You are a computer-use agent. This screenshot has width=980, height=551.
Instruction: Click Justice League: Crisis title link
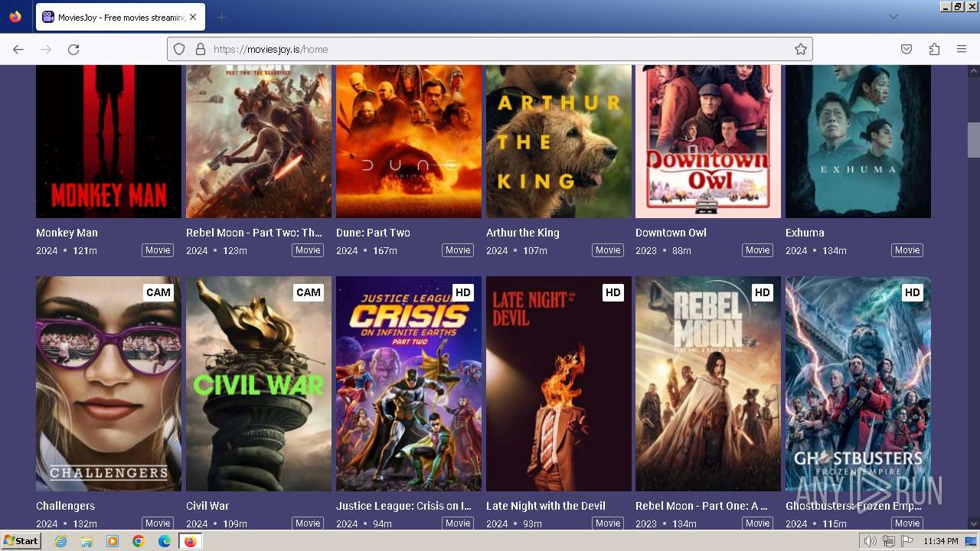point(403,506)
